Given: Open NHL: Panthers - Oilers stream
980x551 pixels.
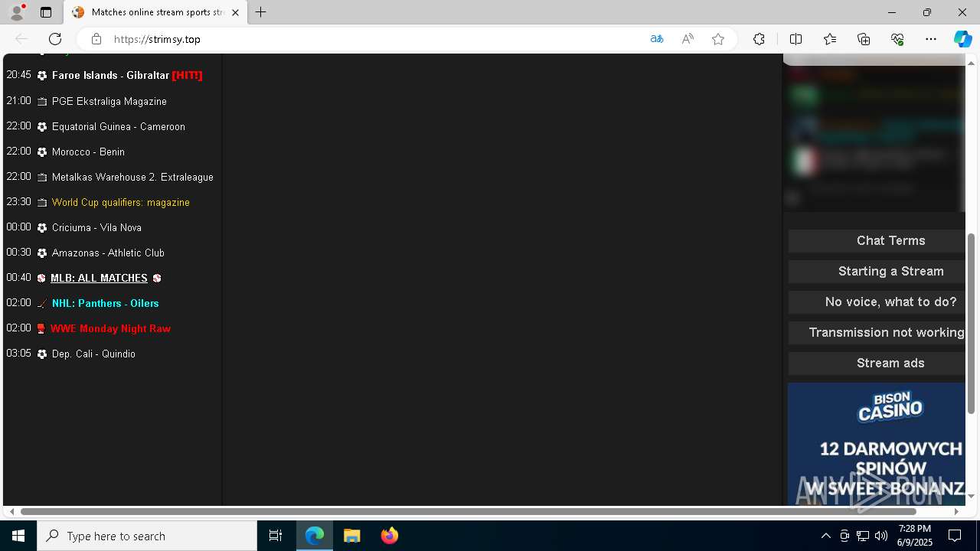Looking at the screenshot, I should [106, 303].
